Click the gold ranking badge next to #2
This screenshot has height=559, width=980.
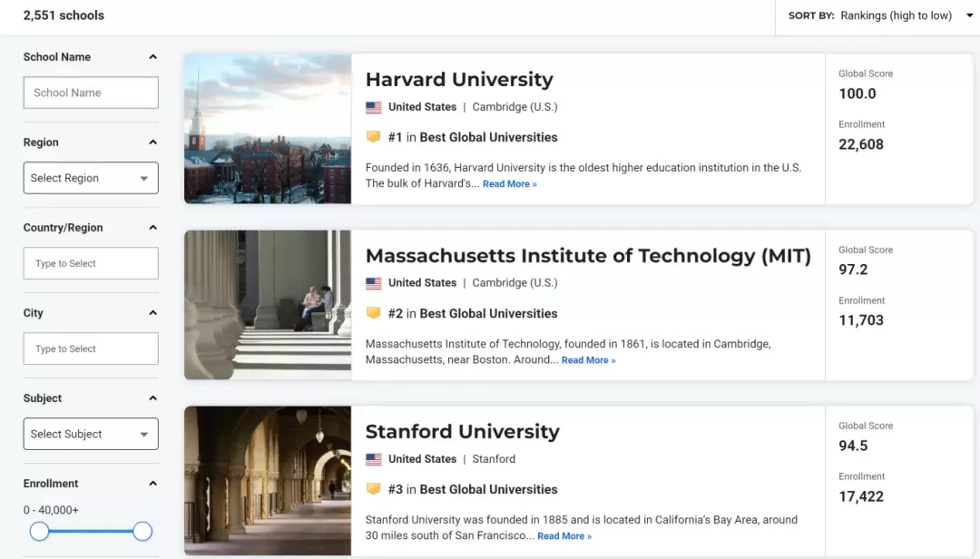pyautogui.click(x=373, y=313)
